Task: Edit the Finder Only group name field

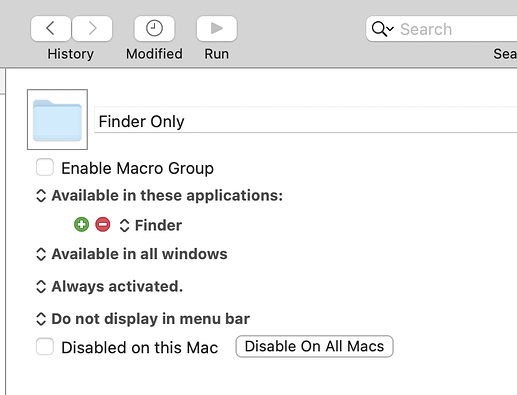Action: click(x=306, y=120)
